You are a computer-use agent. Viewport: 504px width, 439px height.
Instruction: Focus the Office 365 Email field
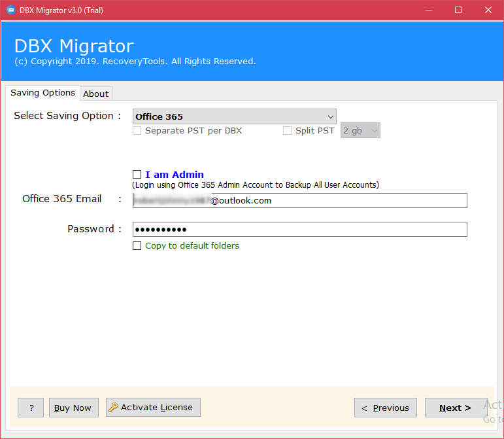[299, 201]
